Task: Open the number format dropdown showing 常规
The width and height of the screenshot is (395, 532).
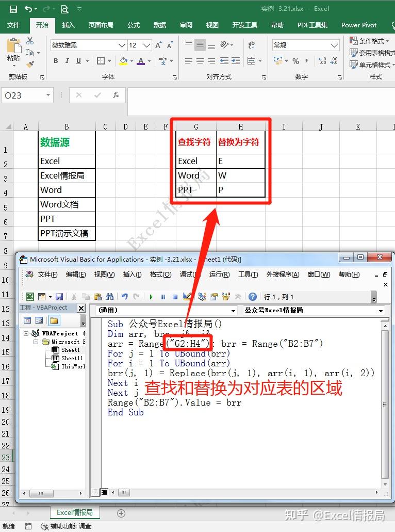Action: pyautogui.click(x=334, y=45)
